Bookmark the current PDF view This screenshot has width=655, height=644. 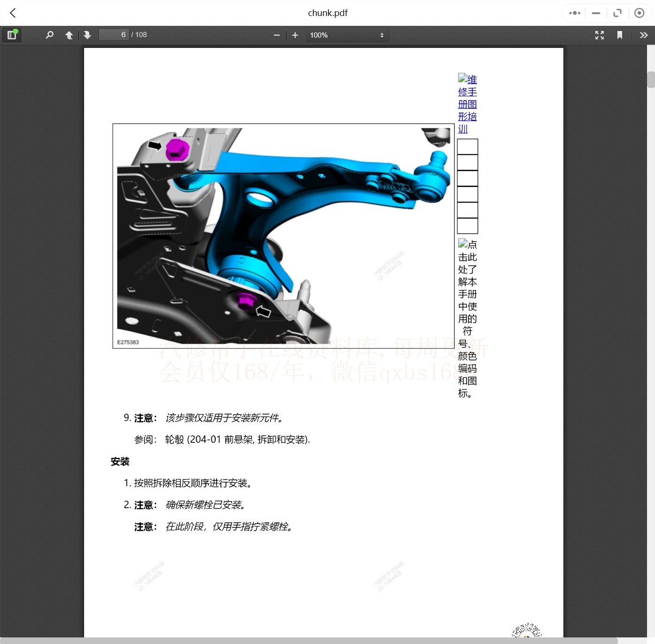click(x=620, y=35)
